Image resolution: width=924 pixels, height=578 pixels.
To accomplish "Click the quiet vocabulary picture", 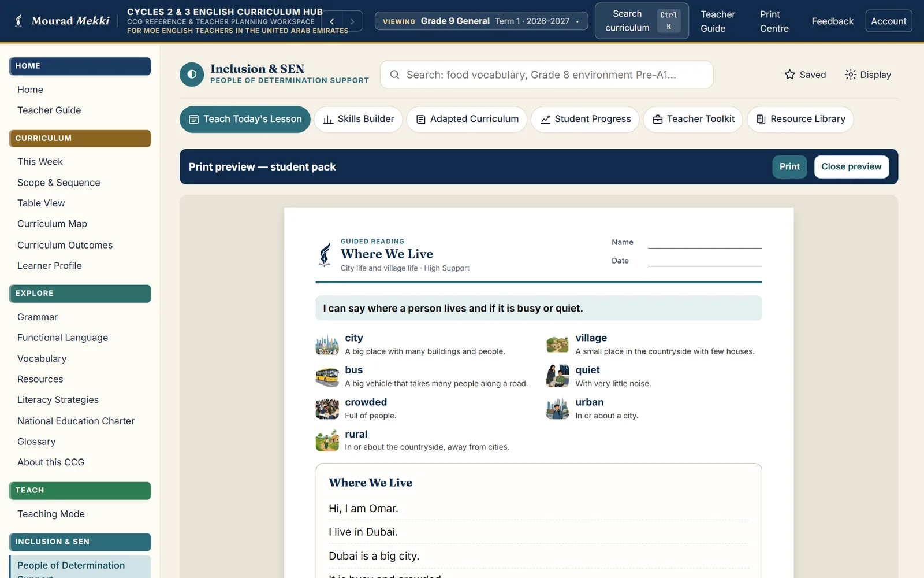I will 557,376.
